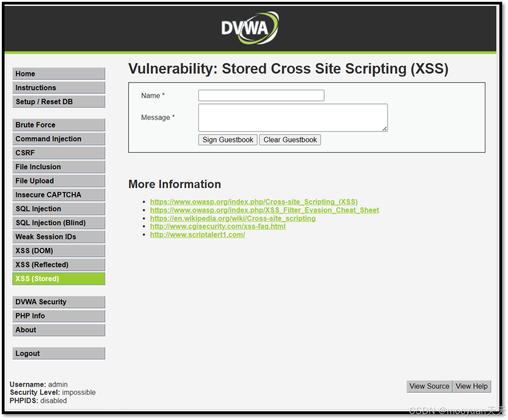Open the Home menu item
The height and width of the screenshot is (420, 508).
pyautogui.click(x=59, y=74)
